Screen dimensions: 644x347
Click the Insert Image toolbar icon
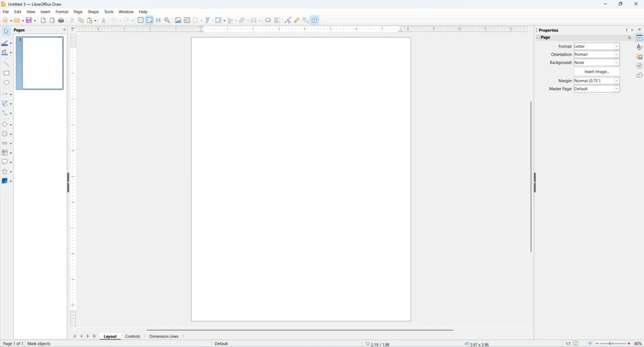(178, 20)
